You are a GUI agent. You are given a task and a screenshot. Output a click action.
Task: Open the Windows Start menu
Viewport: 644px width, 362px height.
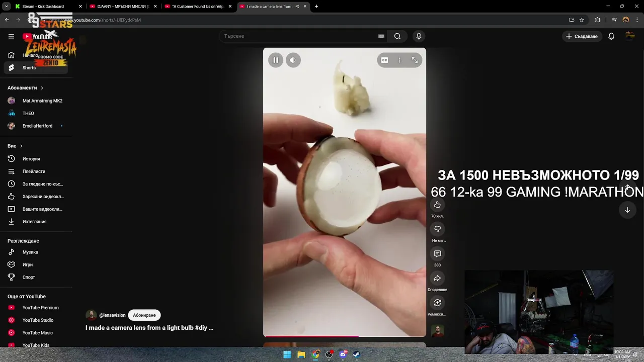[x=287, y=354]
